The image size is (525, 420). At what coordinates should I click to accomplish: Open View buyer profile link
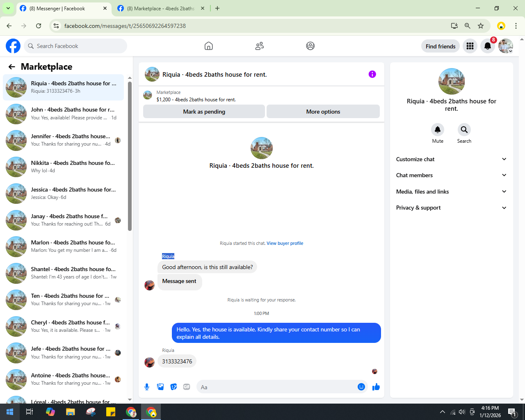tap(285, 243)
